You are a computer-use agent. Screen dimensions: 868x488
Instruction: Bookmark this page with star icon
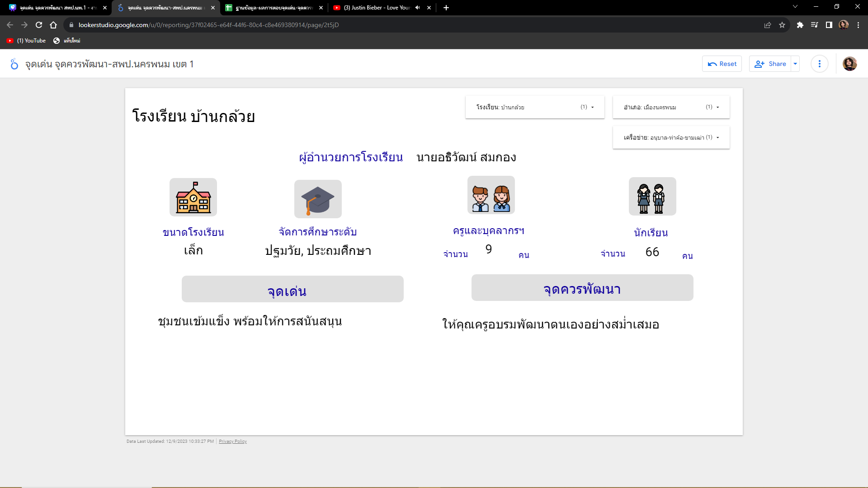point(782,25)
